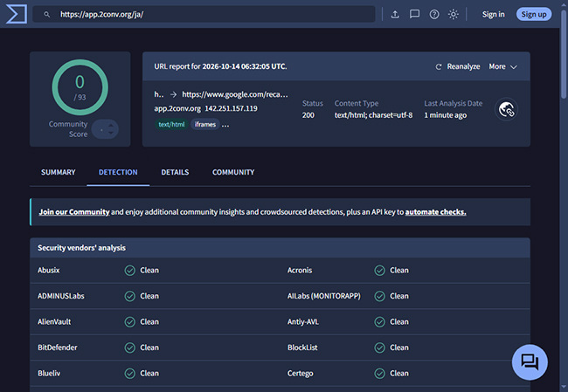This screenshot has height=392, width=568.
Task: Click the BlockList vendor name
Action: point(302,347)
